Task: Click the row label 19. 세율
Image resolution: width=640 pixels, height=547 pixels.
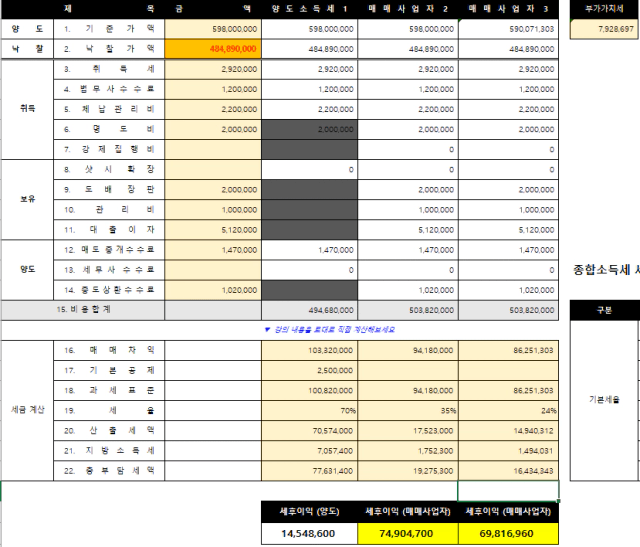Action: 109,411
